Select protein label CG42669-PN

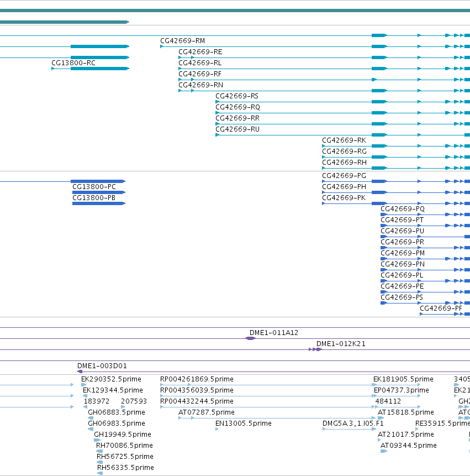[403, 264]
